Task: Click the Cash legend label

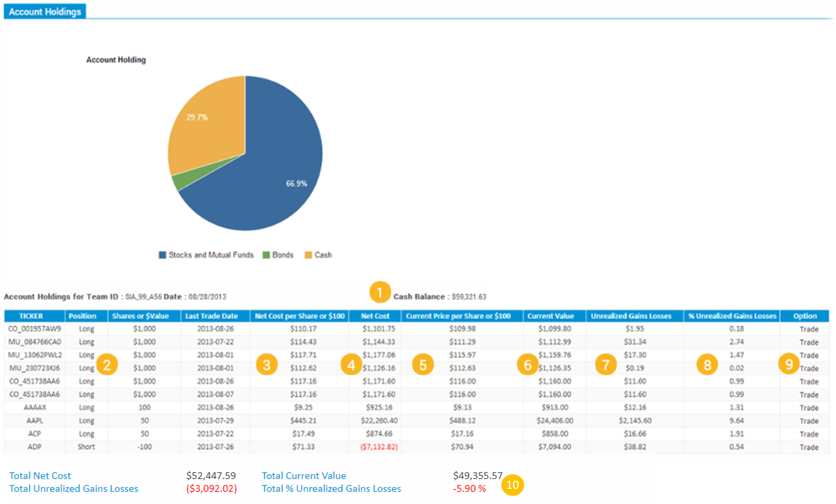Action: [323, 255]
